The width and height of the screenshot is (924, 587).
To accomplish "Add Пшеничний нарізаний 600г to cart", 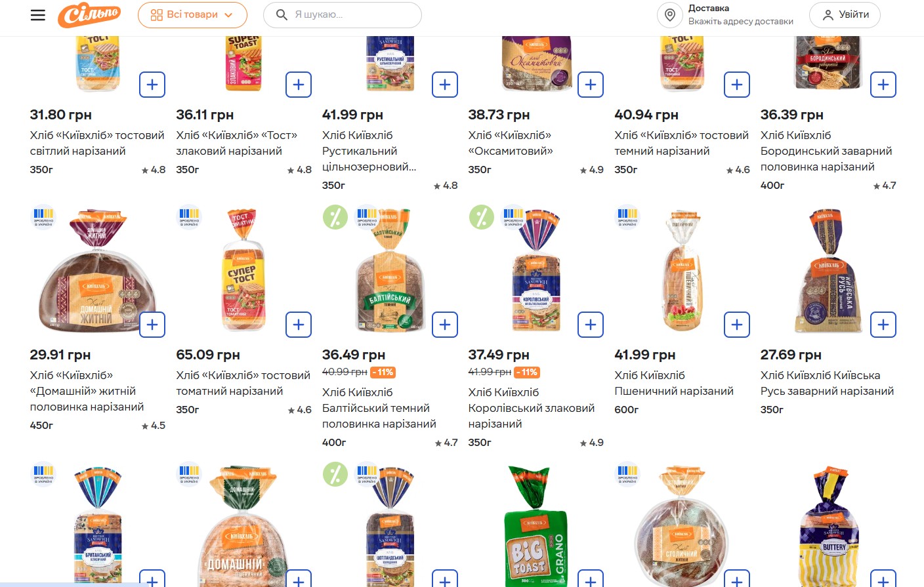I will pyautogui.click(x=737, y=325).
